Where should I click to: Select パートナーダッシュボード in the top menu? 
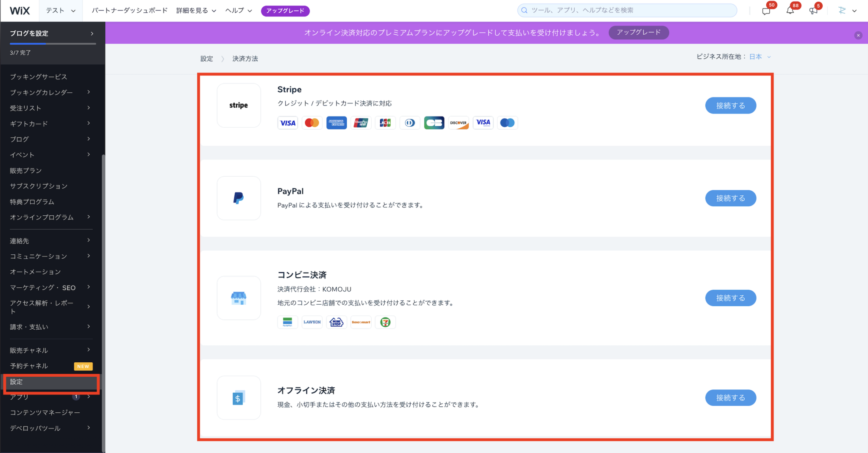[129, 10]
